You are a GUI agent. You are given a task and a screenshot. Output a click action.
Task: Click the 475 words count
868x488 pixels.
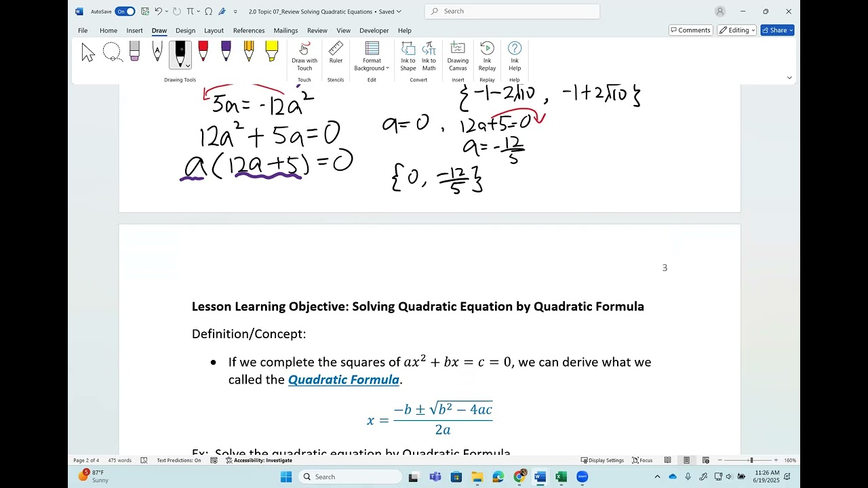click(x=120, y=460)
